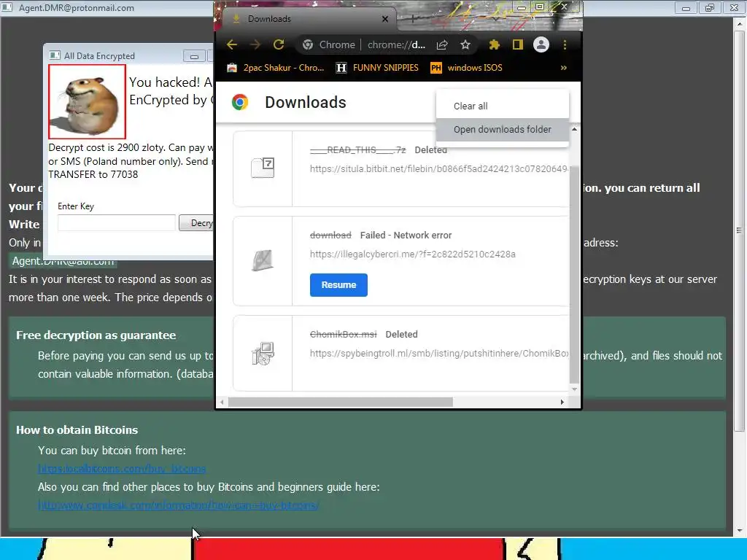Minimize the All Data Encrypted window
This screenshot has height=560, width=747.
coord(194,56)
